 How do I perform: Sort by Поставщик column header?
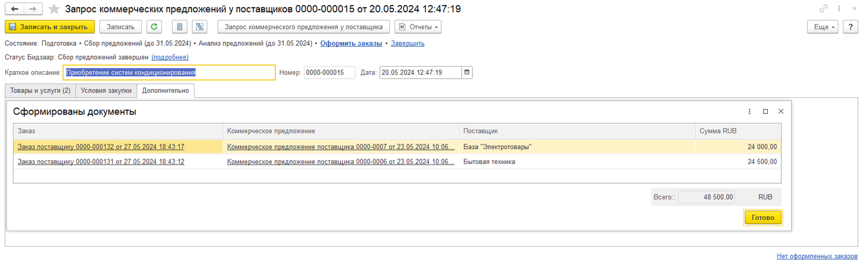tap(577, 131)
